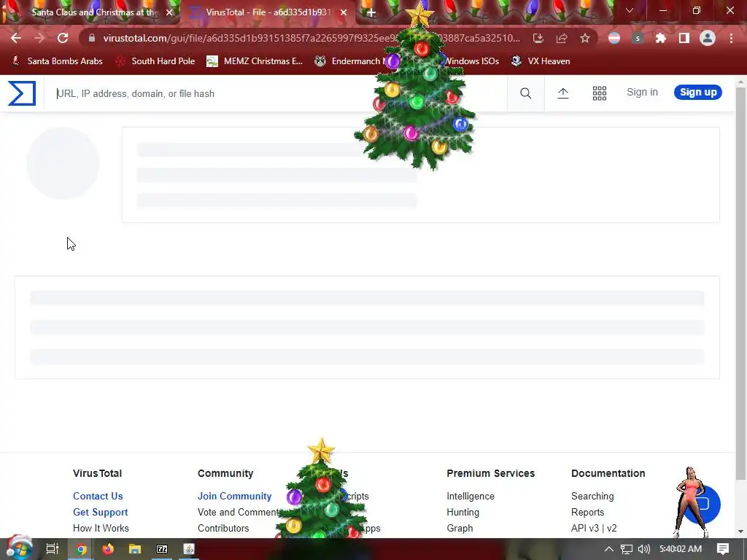The image size is (747, 560).
Task: Click the padlock site info icon
Action: (92, 38)
